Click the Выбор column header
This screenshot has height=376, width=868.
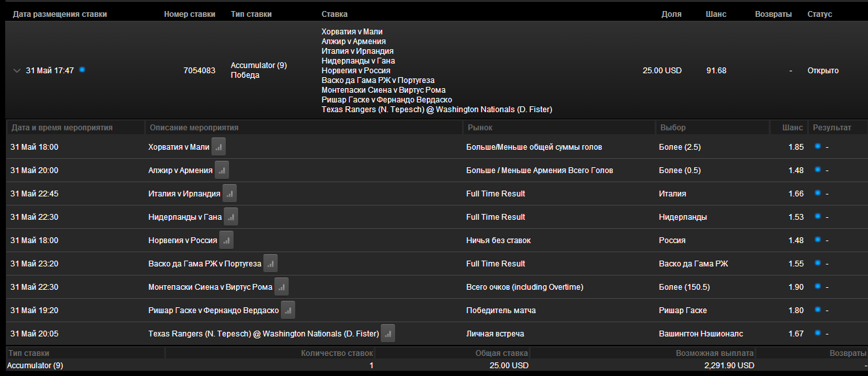[x=673, y=128]
